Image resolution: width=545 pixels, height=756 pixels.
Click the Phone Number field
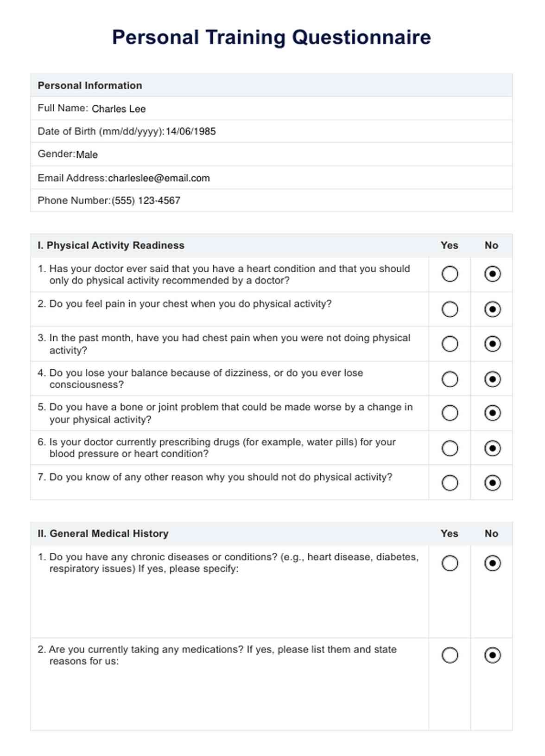(146, 201)
